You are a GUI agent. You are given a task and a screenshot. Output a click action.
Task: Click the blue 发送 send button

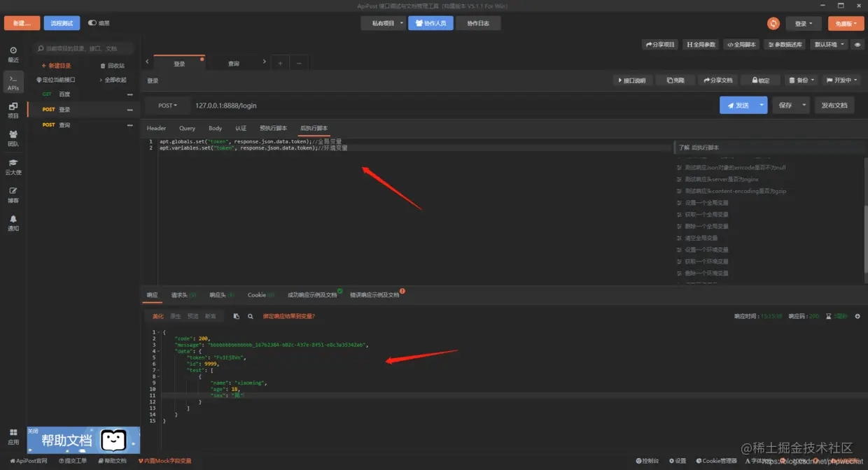tap(738, 106)
